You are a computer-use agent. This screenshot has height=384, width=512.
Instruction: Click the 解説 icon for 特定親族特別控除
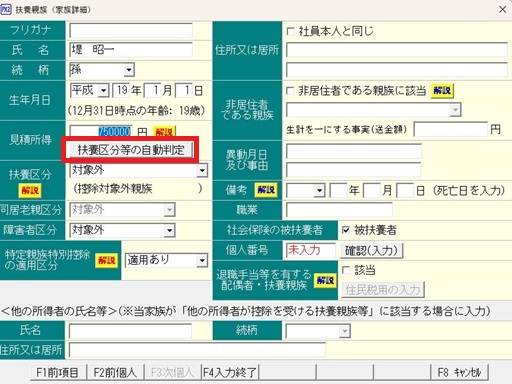click(x=107, y=260)
